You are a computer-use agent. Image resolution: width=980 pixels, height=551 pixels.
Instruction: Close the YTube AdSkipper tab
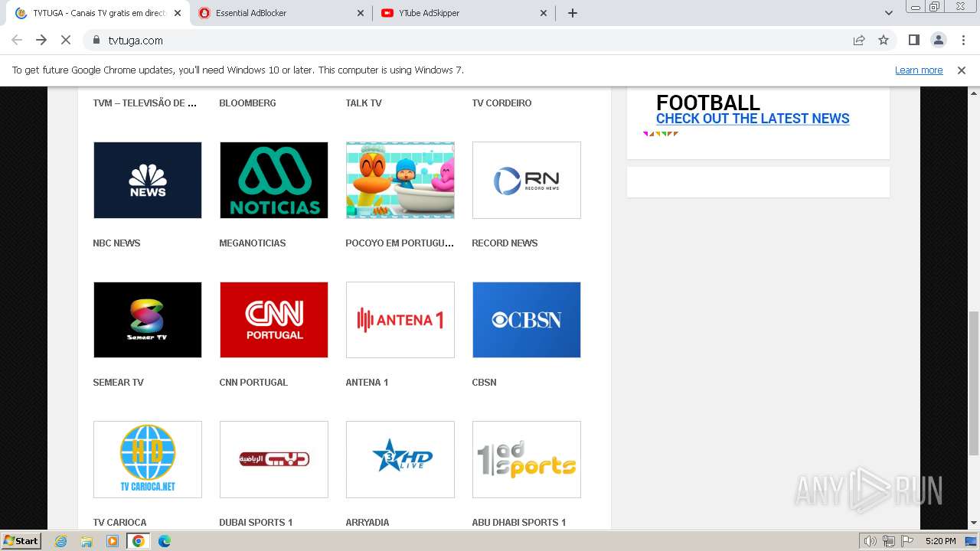point(544,13)
